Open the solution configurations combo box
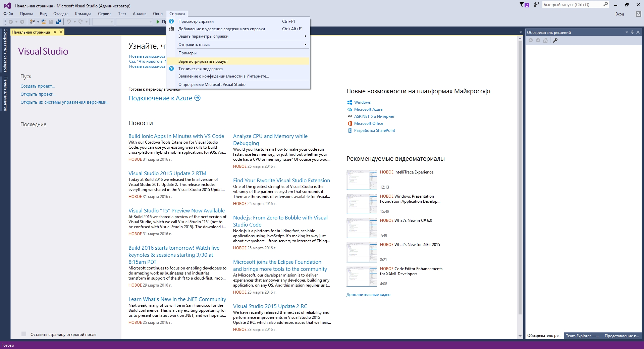 tap(103, 22)
